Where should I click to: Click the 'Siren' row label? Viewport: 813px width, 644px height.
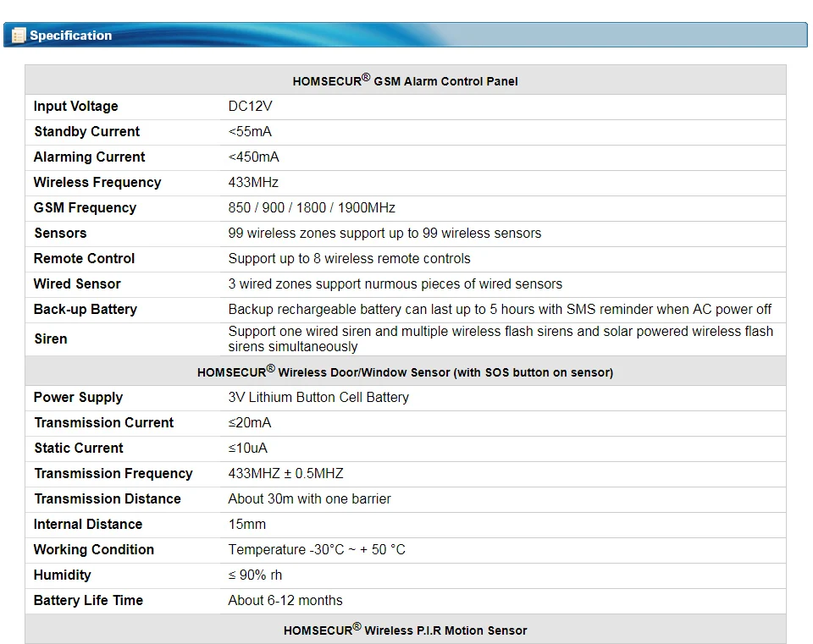point(51,339)
